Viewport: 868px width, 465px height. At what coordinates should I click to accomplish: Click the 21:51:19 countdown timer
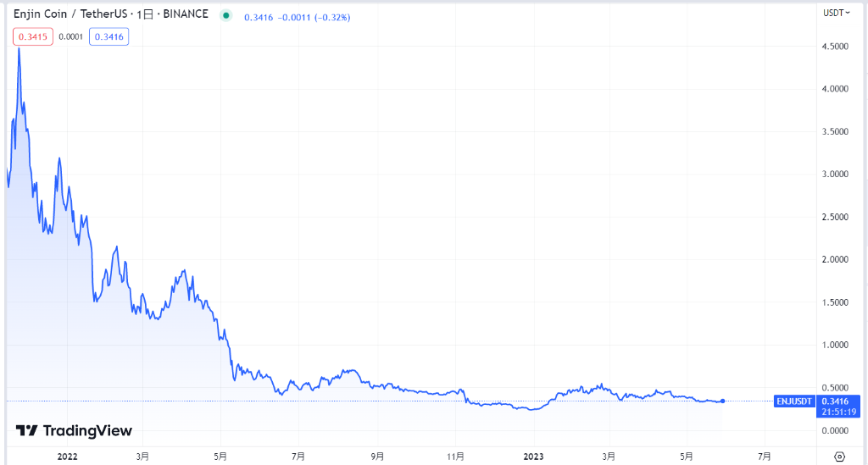[x=838, y=412]
